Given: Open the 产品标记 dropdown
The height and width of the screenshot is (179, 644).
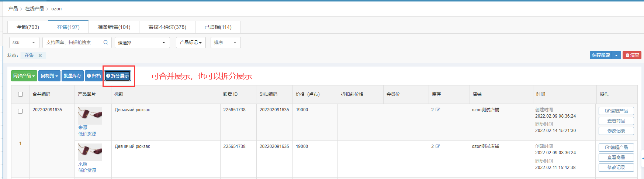Looking at the screenshot, I should 191,43.
